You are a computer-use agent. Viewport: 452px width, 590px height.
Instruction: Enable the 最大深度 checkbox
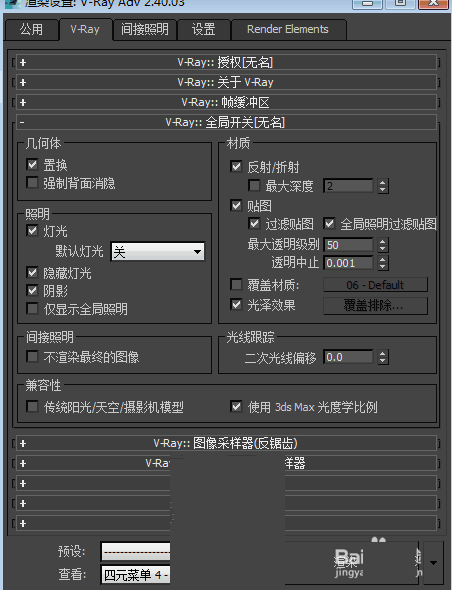click(x=254, y=185)
